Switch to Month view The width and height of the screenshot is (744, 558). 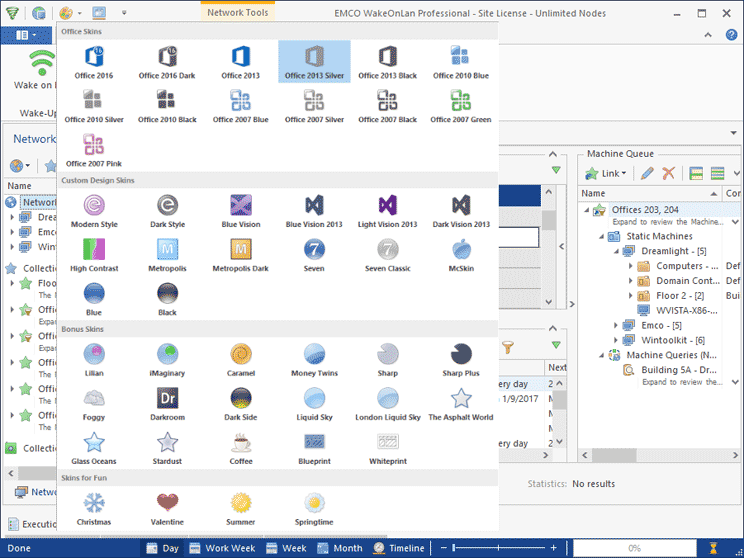338,548
